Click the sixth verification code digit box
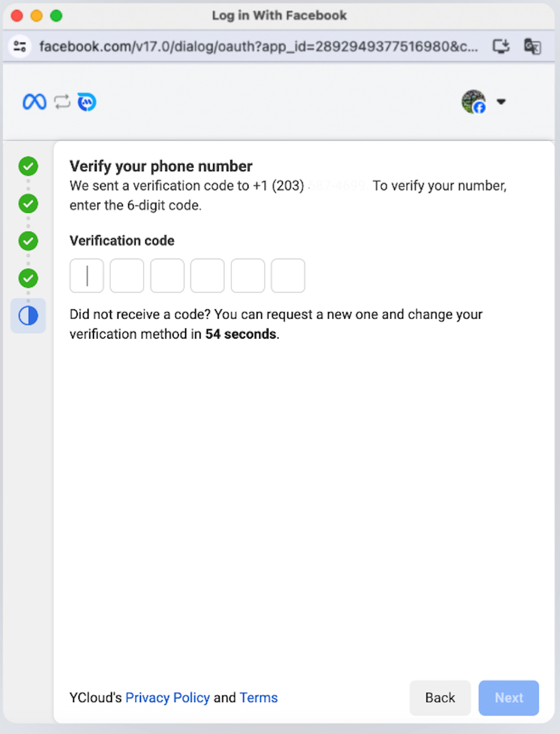 (x=288, y=276)
